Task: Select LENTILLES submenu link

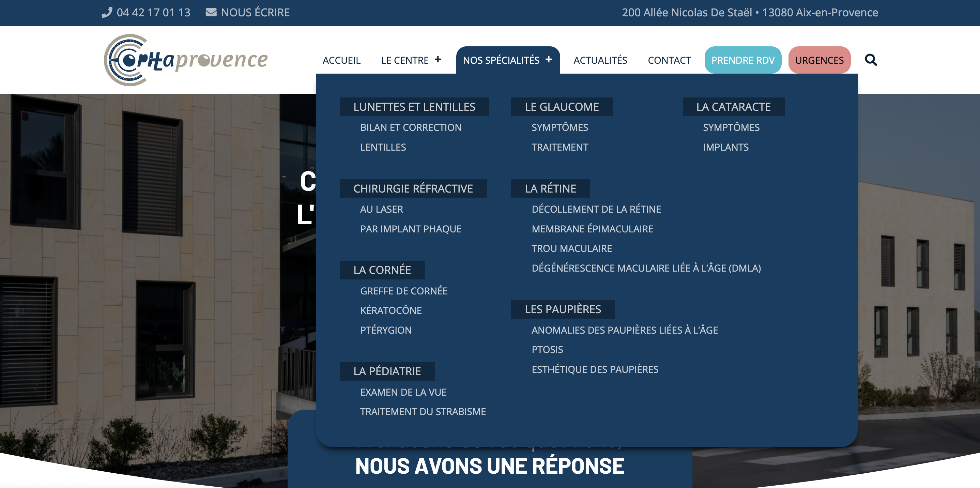Action: click(x=383, y=147)
